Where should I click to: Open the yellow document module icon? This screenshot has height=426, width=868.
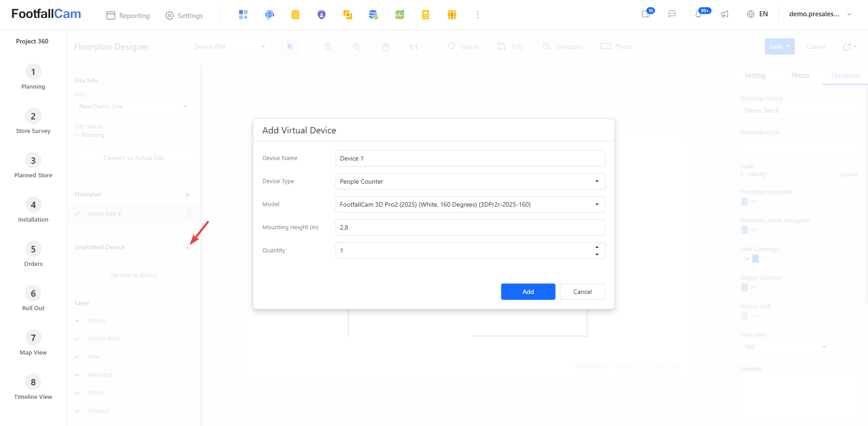(x=426, y=15)
